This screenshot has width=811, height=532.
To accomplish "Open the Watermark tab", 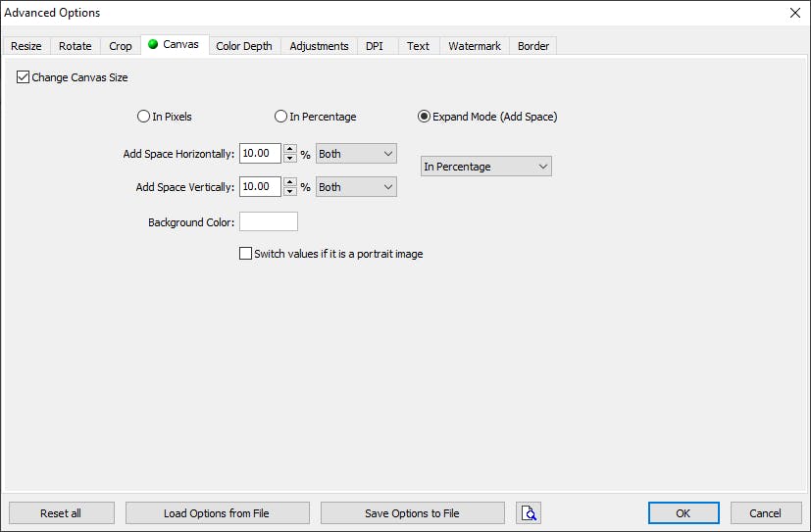I will coord(475,46).
